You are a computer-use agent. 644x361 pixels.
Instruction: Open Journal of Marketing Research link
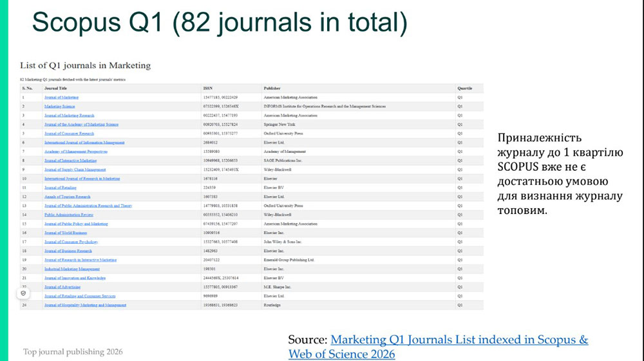(x=69, y=115)
